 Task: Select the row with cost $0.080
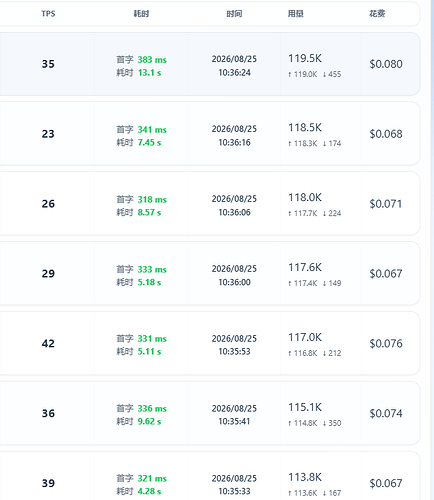210,64
